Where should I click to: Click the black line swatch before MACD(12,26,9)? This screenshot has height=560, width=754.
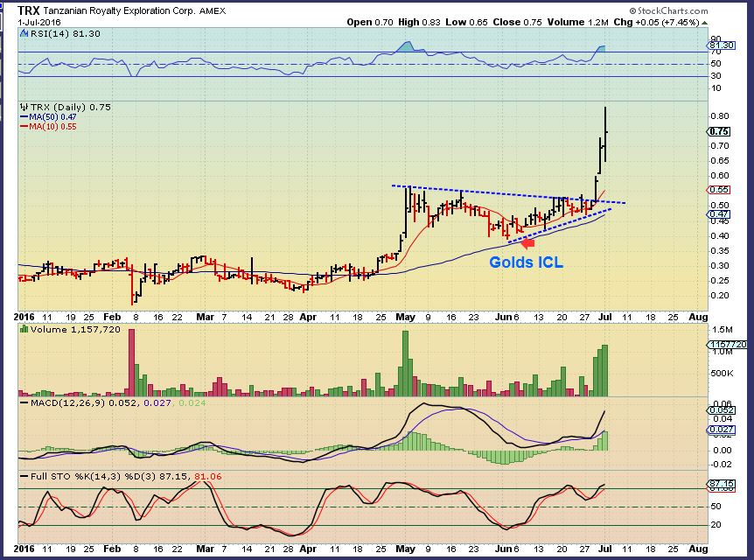[24, 402]
